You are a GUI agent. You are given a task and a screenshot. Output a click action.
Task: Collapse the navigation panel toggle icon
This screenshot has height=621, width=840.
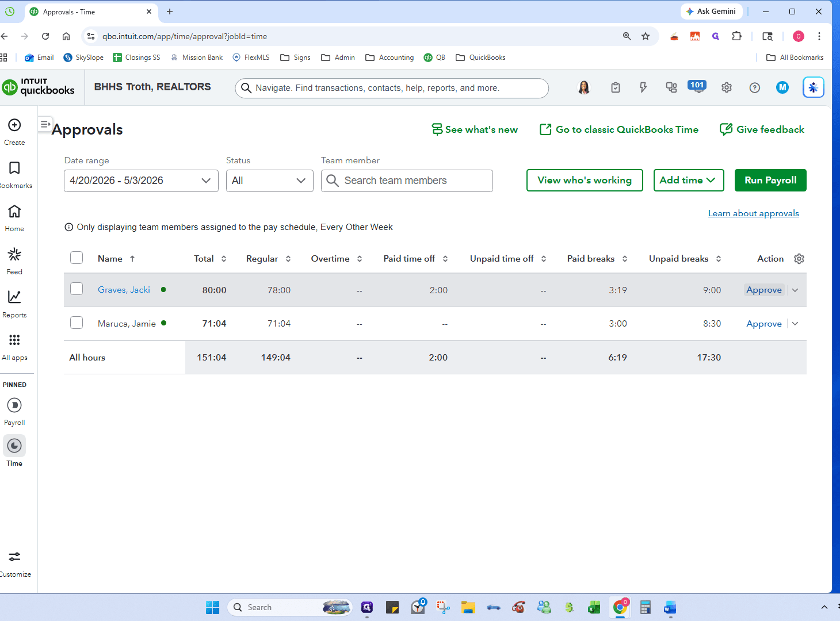coord(45,124)
